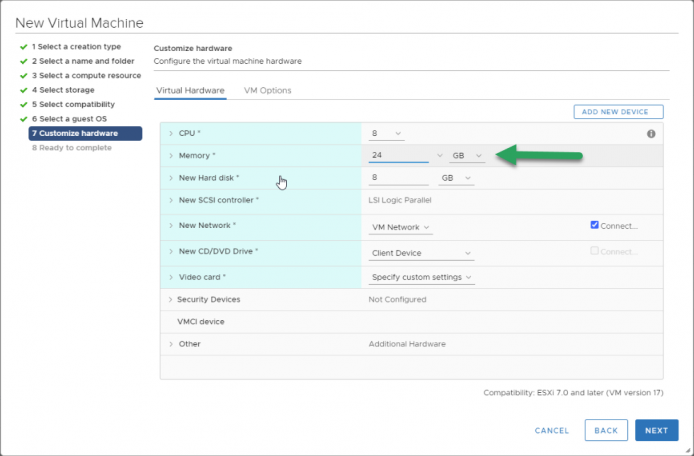694x456 pixels.
Task: Click the checkmark beside Select a guest OS
Action: (24, 119)
